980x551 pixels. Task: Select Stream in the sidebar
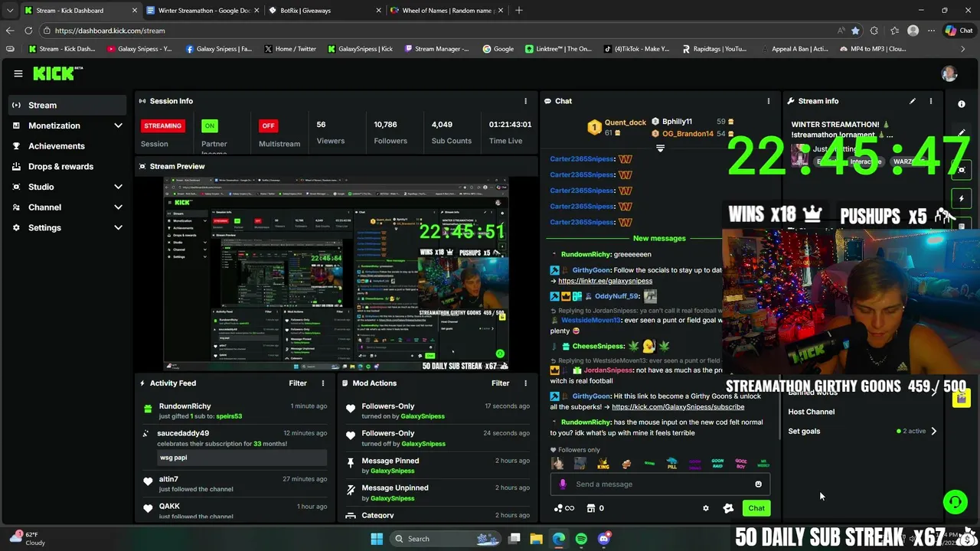pos(67,105)
